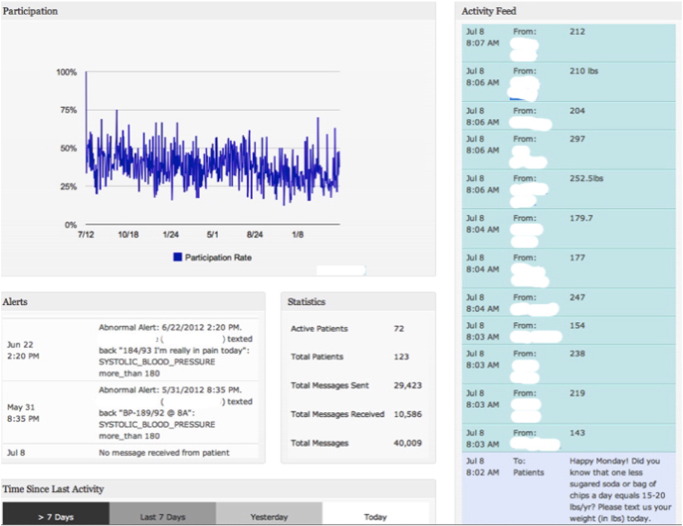Image resolution: width=683 pixels, height=526 pixels.
Task: Click the Active Patients statistic row
Action: tap(357, 328)
